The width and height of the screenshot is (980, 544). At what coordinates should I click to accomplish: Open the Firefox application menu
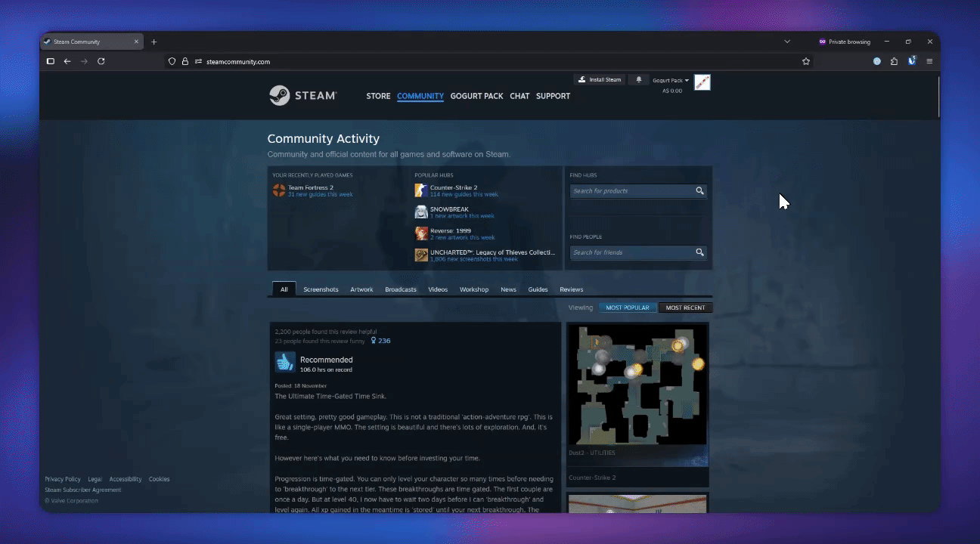(x=929, y=61)
